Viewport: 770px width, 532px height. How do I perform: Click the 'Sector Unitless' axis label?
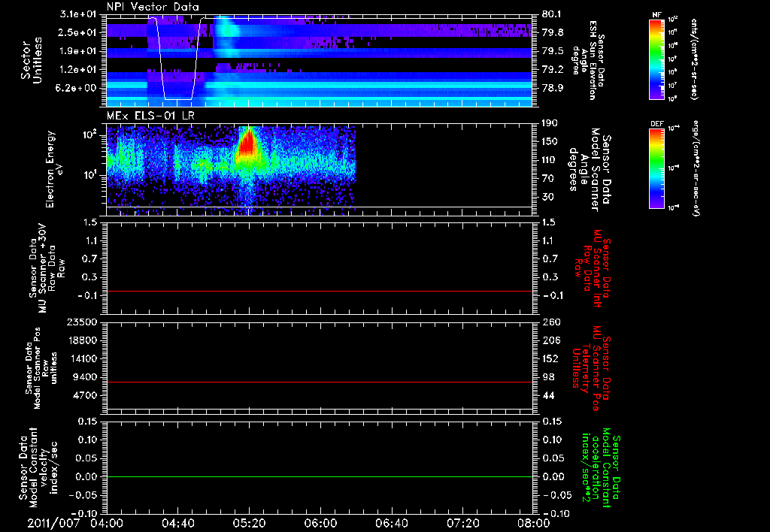32,60
